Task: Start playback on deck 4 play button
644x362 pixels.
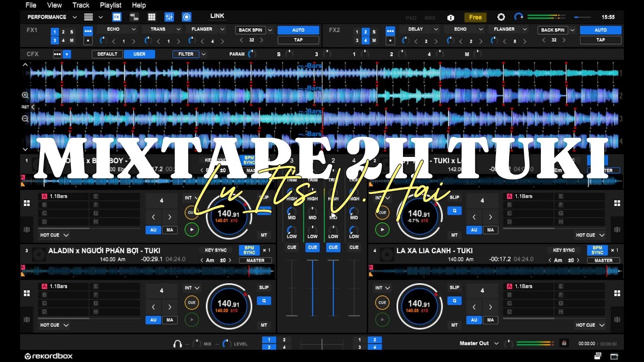Action: pos(382,320)
